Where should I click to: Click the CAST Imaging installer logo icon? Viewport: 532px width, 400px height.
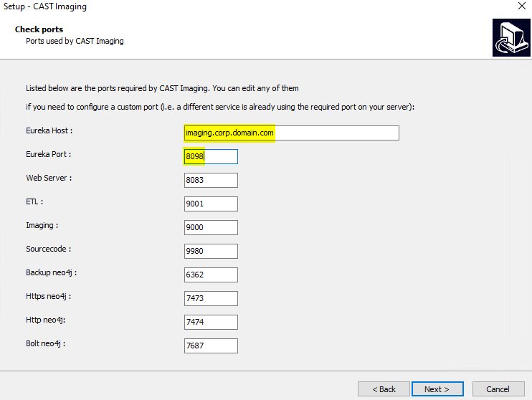click(x=511, y=37)
